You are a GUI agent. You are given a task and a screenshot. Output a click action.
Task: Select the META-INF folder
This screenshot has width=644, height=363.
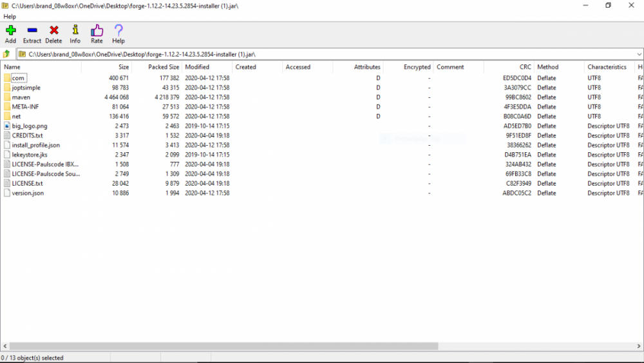click(25, 107)
